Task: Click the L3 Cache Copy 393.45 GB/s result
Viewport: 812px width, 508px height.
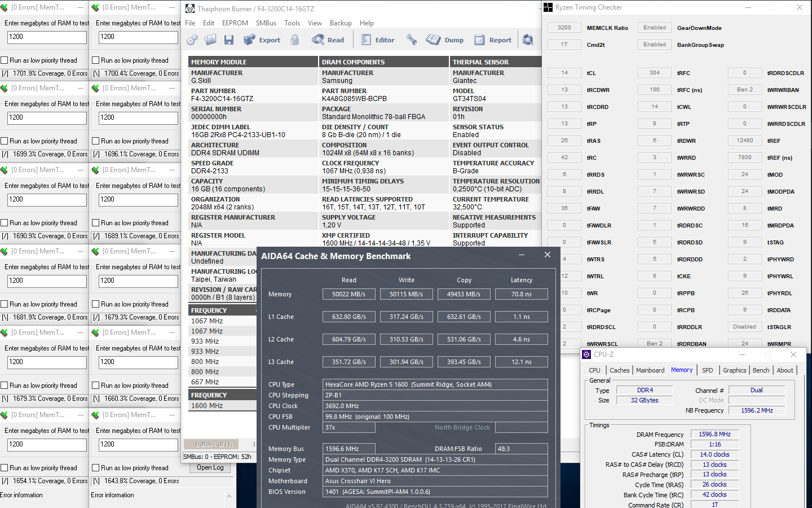Action: tap(464, 362)
